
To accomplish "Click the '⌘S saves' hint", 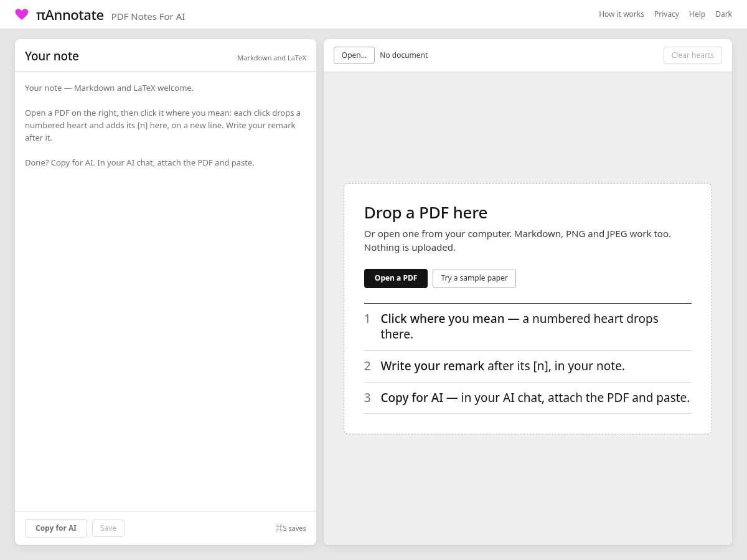I will (291, 528).
